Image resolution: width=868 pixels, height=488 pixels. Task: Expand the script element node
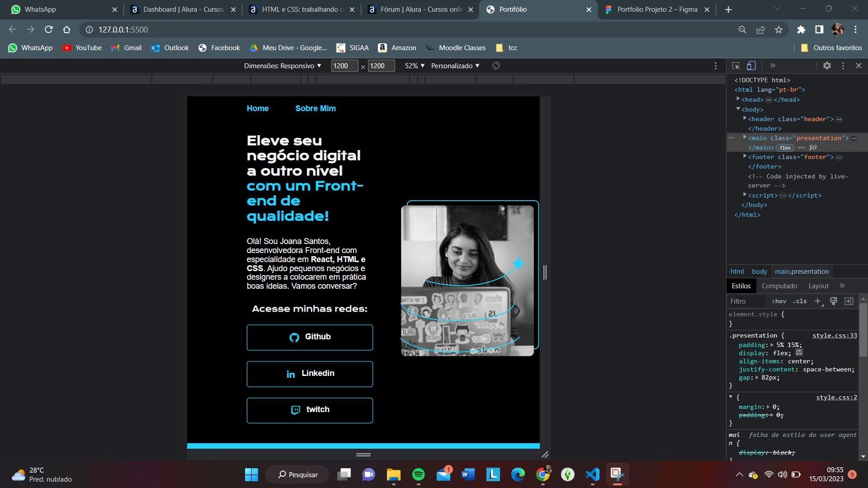click(x=745, y=195)
